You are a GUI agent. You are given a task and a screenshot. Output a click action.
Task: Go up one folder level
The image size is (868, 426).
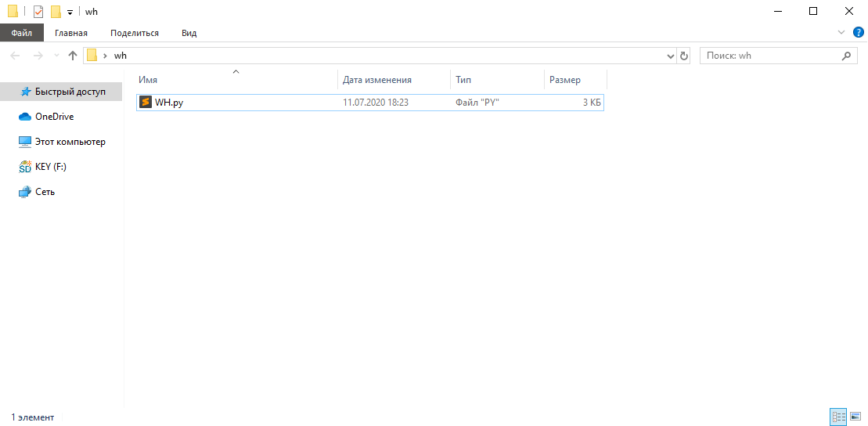tap(72, 56)
